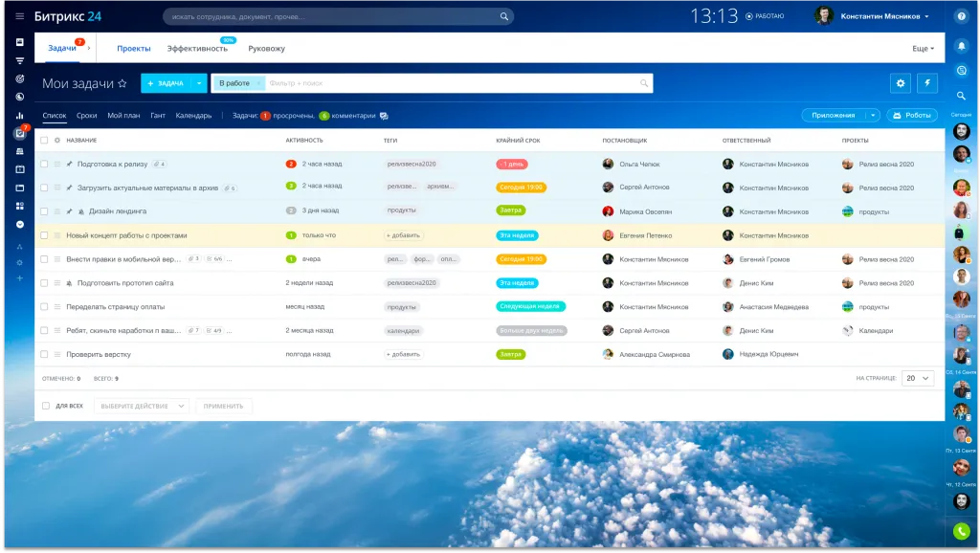
Task: Click the notifications bell icon
Action: pos(962,45)
